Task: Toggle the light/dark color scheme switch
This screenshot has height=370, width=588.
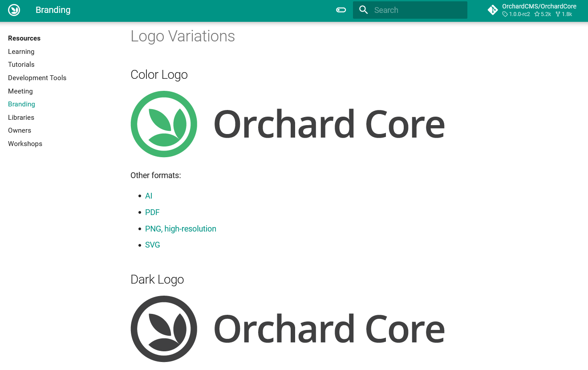Action: pos(341,10)
